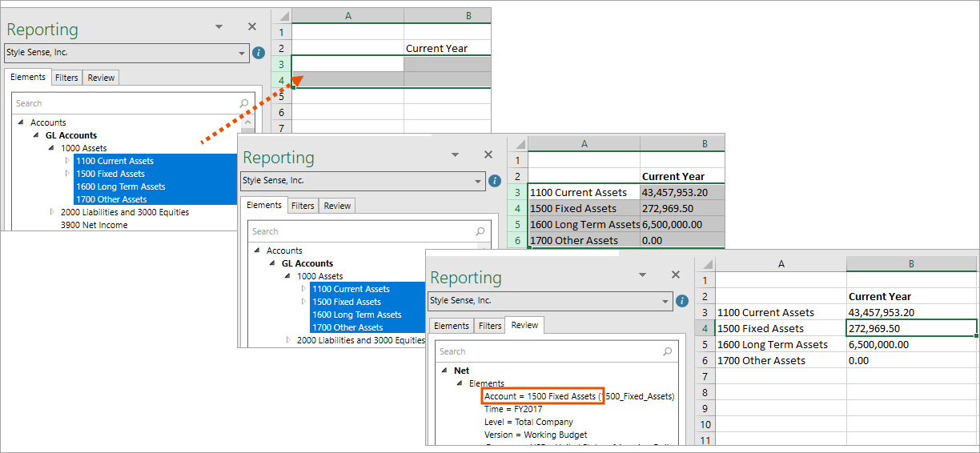980x453 pixels.
Task: Expand 1500 Fixed Assets in the rearmost pane tree
Action: pos(67,174)
